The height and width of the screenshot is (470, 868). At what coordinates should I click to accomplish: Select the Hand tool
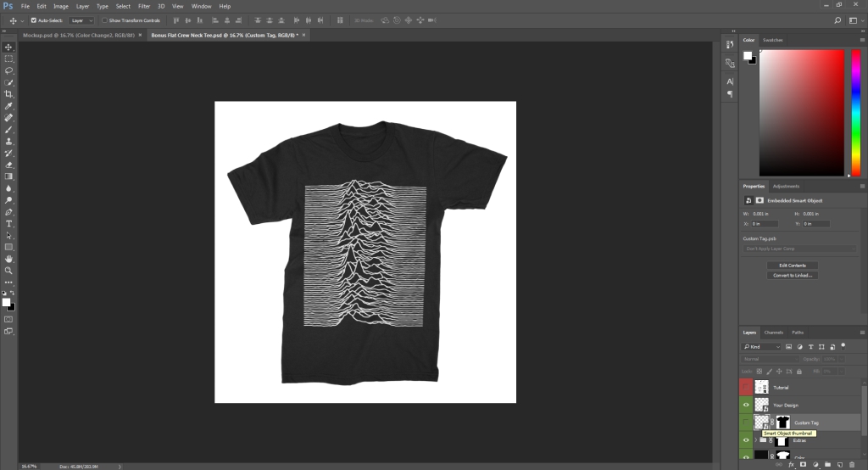point(8,259)
